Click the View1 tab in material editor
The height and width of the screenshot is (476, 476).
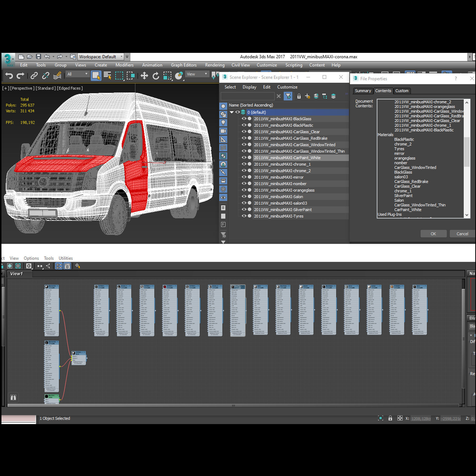click(20, 274)
